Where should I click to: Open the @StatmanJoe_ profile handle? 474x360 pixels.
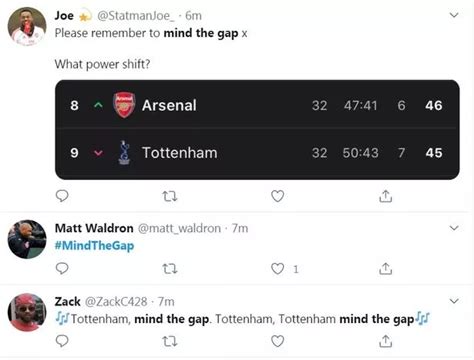tap(136, 16)
